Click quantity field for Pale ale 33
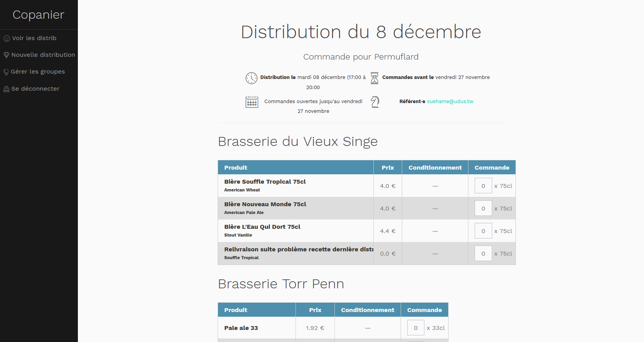The image size is (644, 342). (416, 328)
